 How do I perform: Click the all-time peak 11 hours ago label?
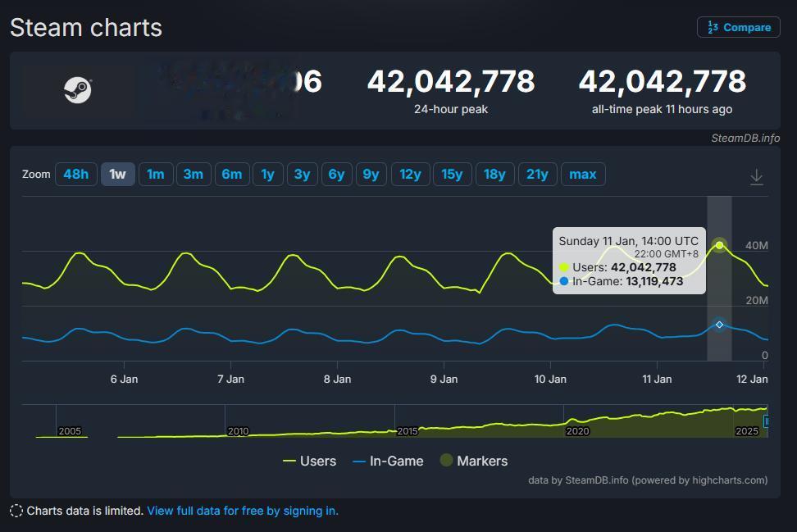click(662, 109)
